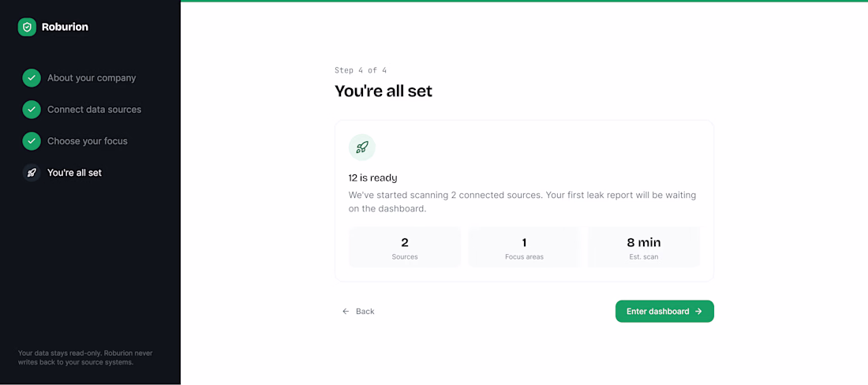Click the Roburion brand name
The width and height of the screenshot is (868, 385).
(65, 27)
